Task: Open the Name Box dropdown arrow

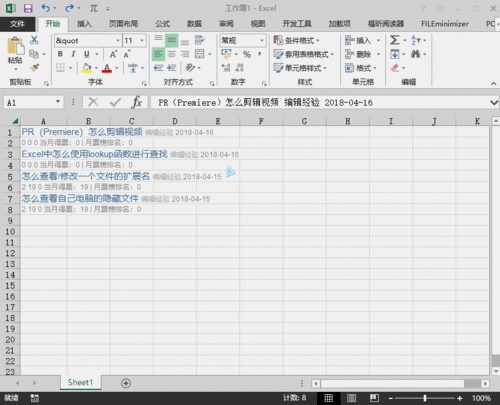Action: pyautogui.click(x=58, y=101)
